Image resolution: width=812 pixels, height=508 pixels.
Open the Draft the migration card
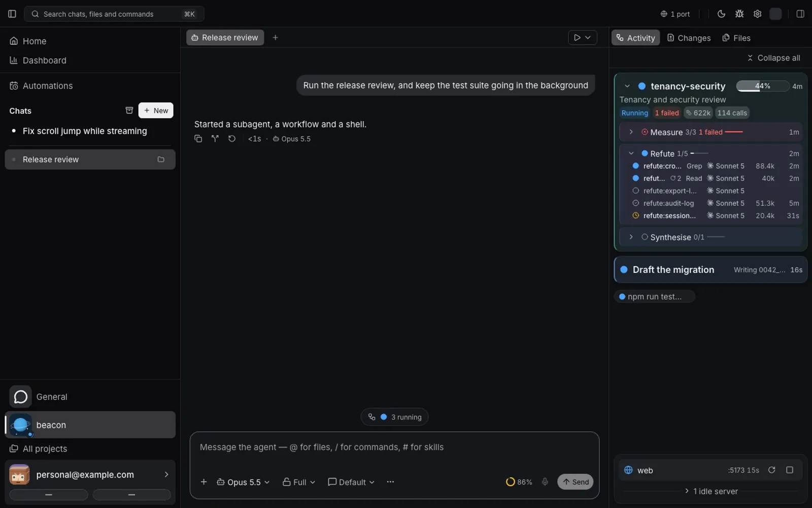pos(710,270)
